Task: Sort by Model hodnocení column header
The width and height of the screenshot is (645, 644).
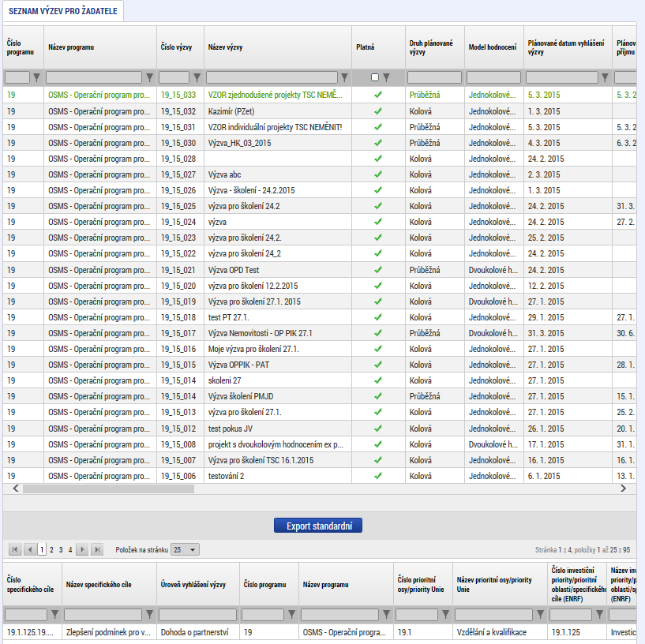Action: tap(493, 47)
